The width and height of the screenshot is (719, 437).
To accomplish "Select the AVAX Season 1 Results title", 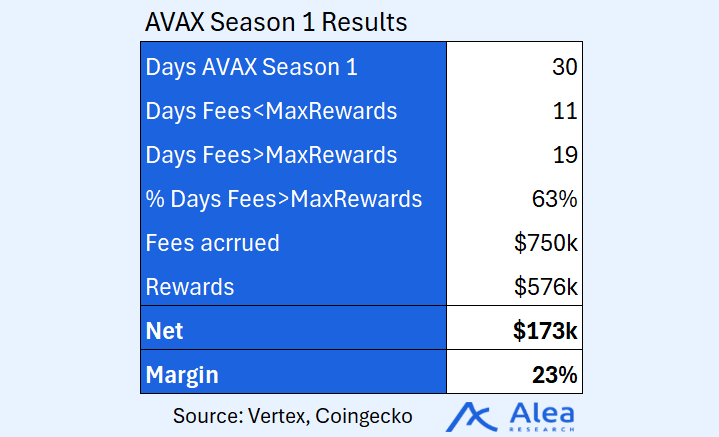I will (276, 22).
